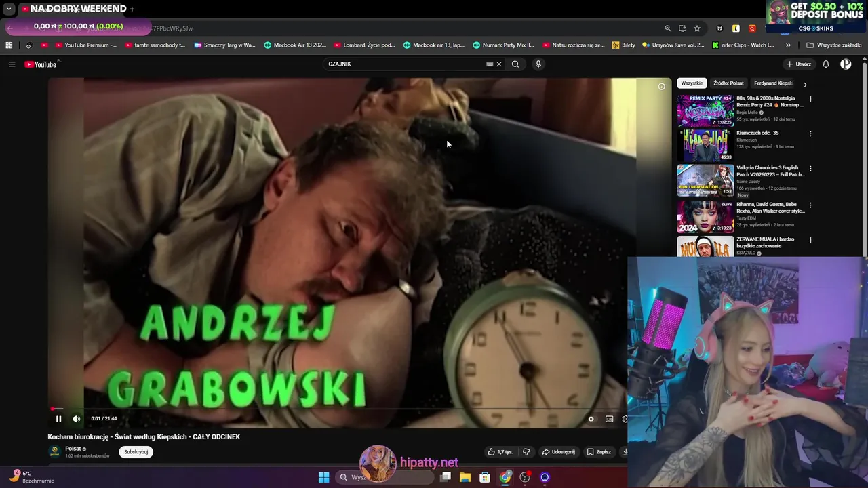Viewport: 868px width, 488px height.
Task: Open options menu for Nostalgia Remix video
Action: click(810, 99)
